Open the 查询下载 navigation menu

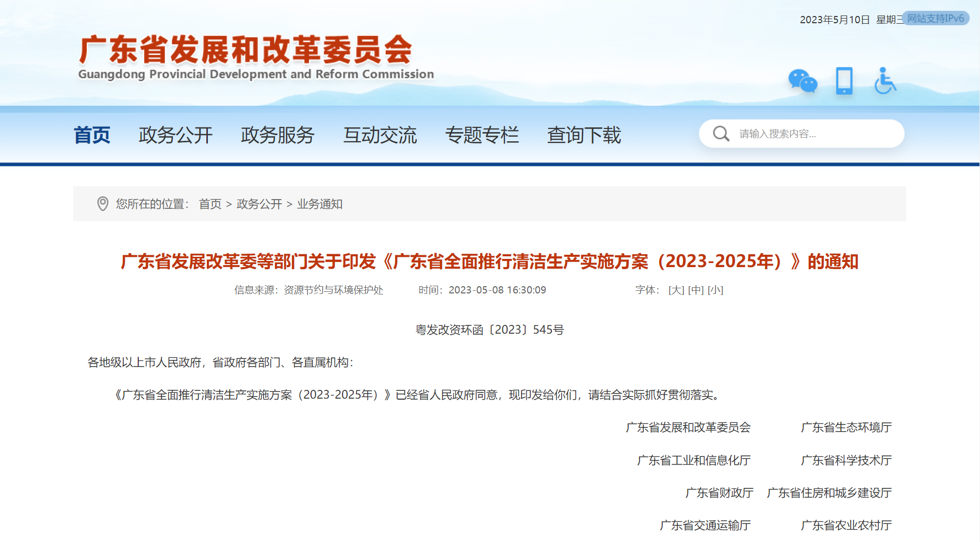[584, 135]
